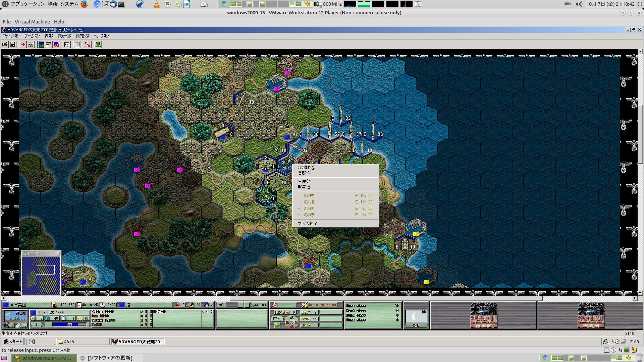Click the production base toolbar icon
This screenshot has height=362, width=644.
coord(31,45)
